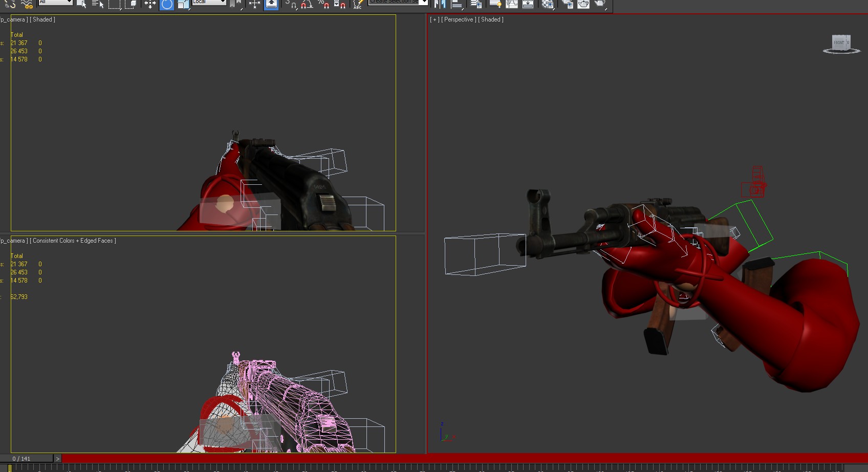Click the ViewCube Front face in Perspective viewport
This screenshot has width=868, height=472.
840,42
